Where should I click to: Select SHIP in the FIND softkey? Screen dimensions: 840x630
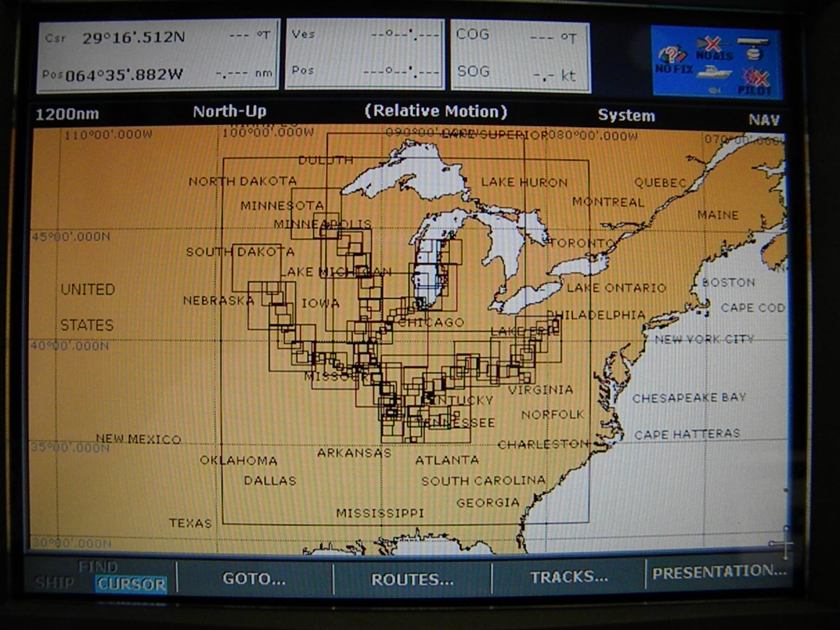[x=54, y=582]
